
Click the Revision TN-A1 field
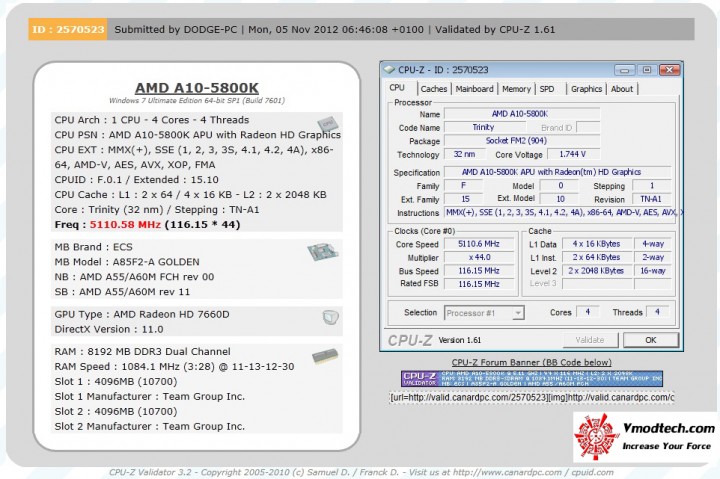click(651, 199)
